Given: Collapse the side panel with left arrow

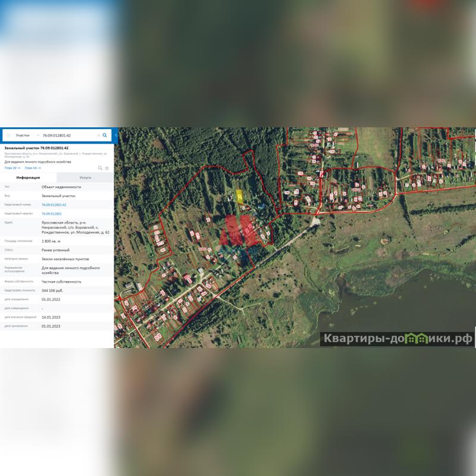Looking at the screenshot, I should pos(116,136).
